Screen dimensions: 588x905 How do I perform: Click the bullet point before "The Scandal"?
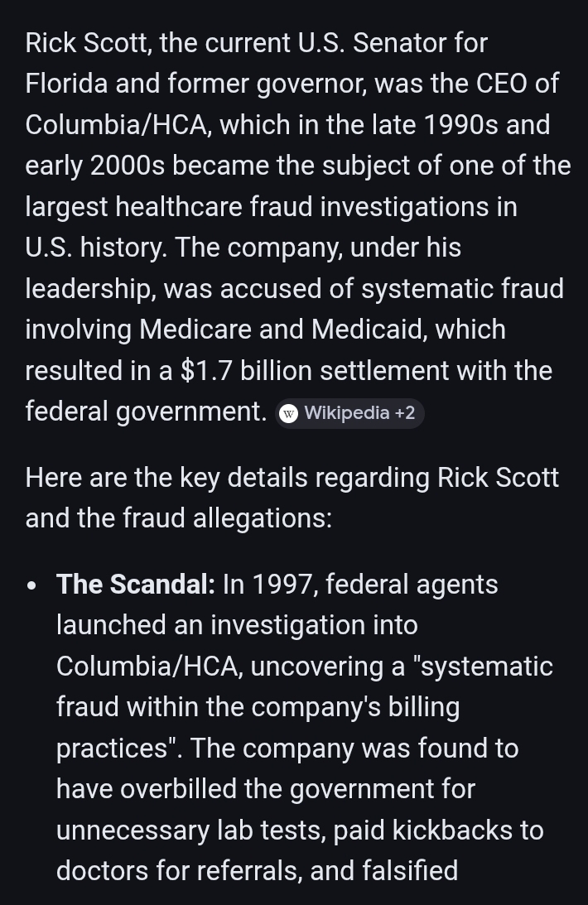point(32,586)
